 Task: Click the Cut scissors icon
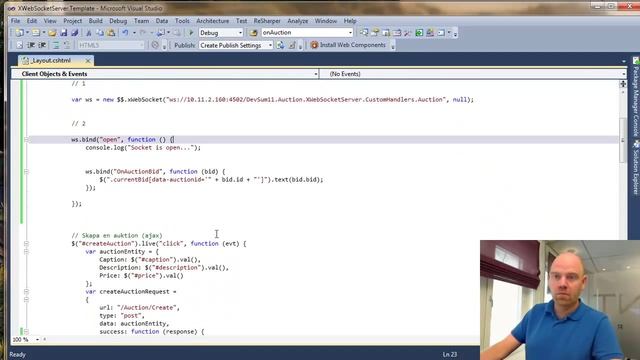(89, 33)
